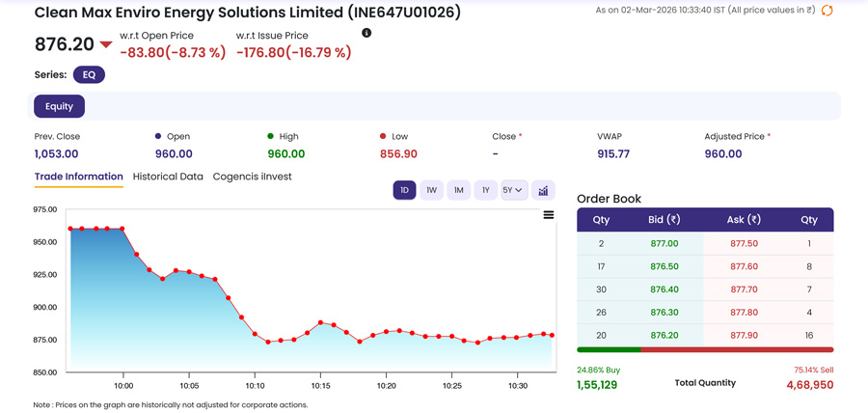Screen dimensions: 868x413
Task: Click the Order Book heading
Action: click(x=609, y=199)
